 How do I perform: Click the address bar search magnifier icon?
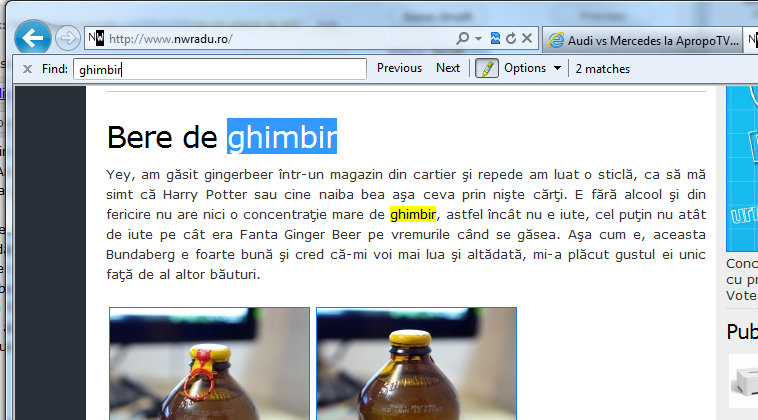point(462,38)
